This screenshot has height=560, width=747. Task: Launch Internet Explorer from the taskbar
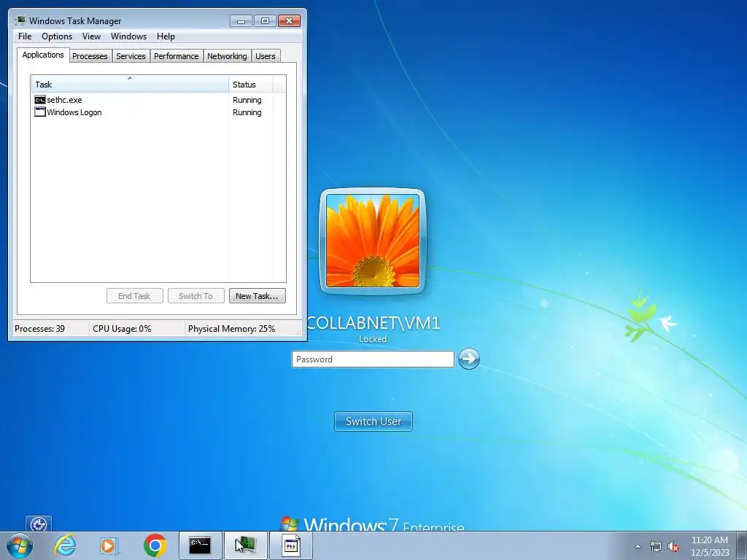(65, 545)
